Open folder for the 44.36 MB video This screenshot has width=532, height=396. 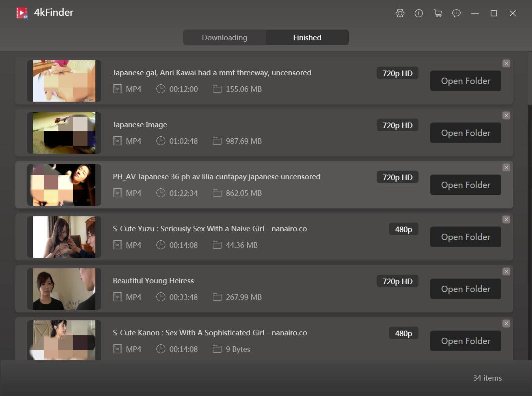(x=465, y=237)
